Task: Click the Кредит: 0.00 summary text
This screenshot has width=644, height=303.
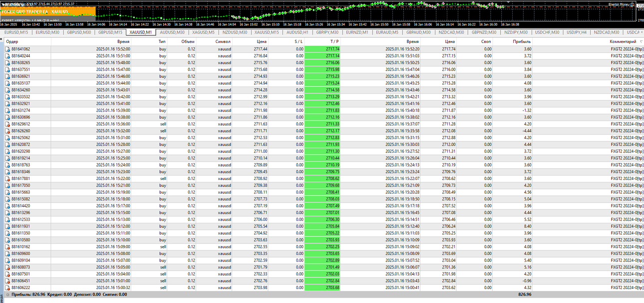Action: 60,295
